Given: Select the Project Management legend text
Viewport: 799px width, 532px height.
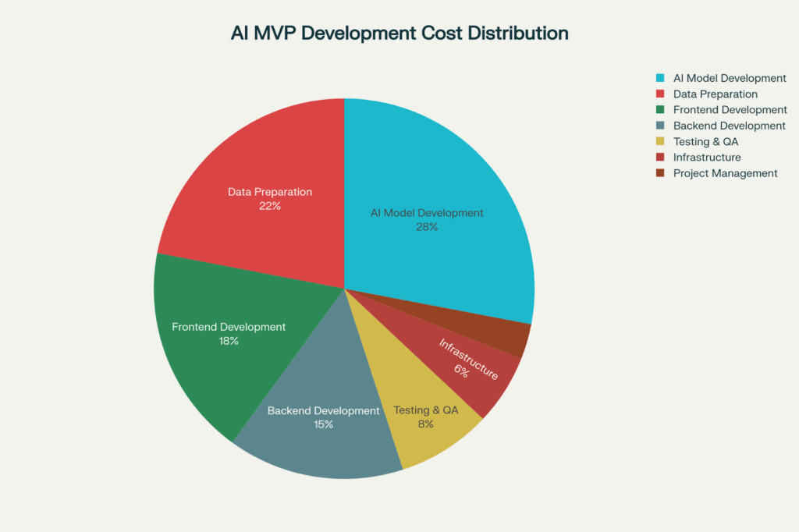Looking at the screenshot, I should (726, 173).
